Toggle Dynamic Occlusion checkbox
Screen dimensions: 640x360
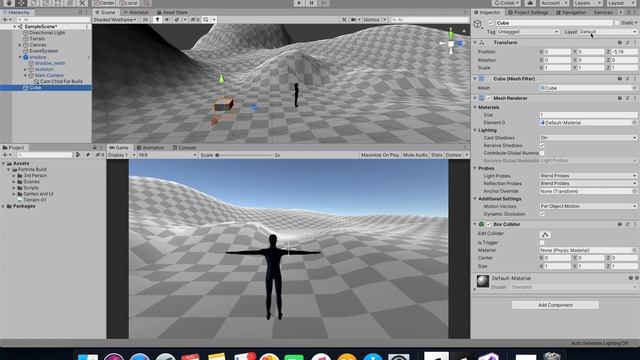pos(542,214)
